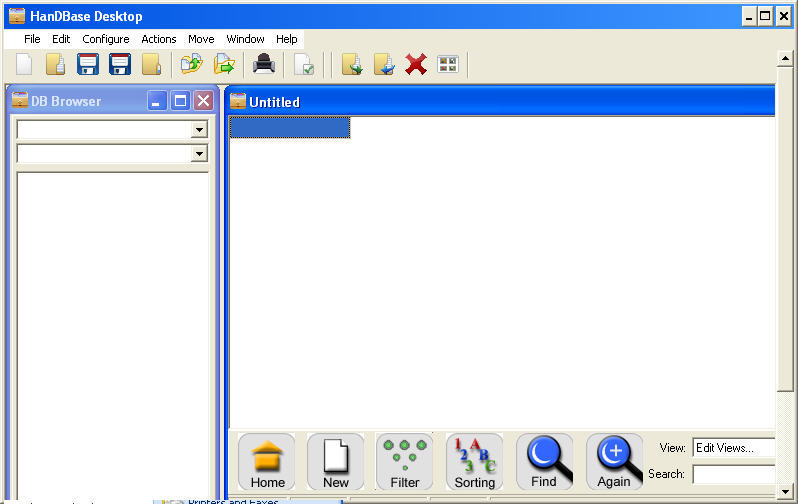Select the highlighted blue cell in Untitled

click(x=290, y=127)
